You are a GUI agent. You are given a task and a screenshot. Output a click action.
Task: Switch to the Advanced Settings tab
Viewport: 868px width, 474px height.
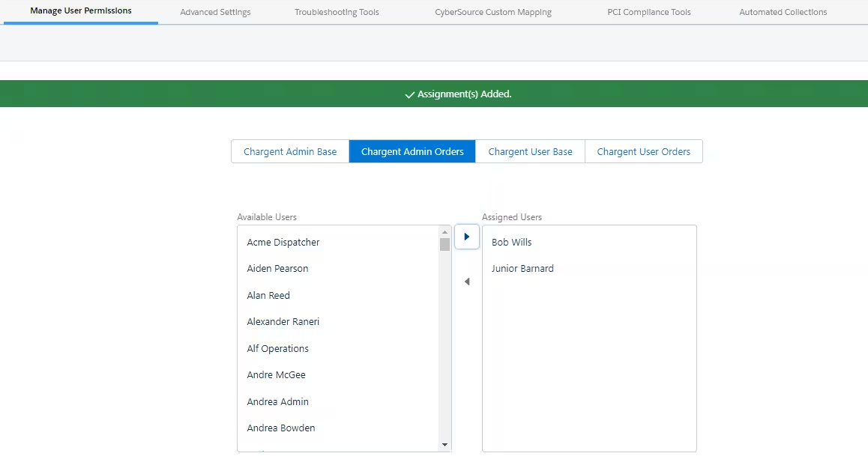coord(215,12)
